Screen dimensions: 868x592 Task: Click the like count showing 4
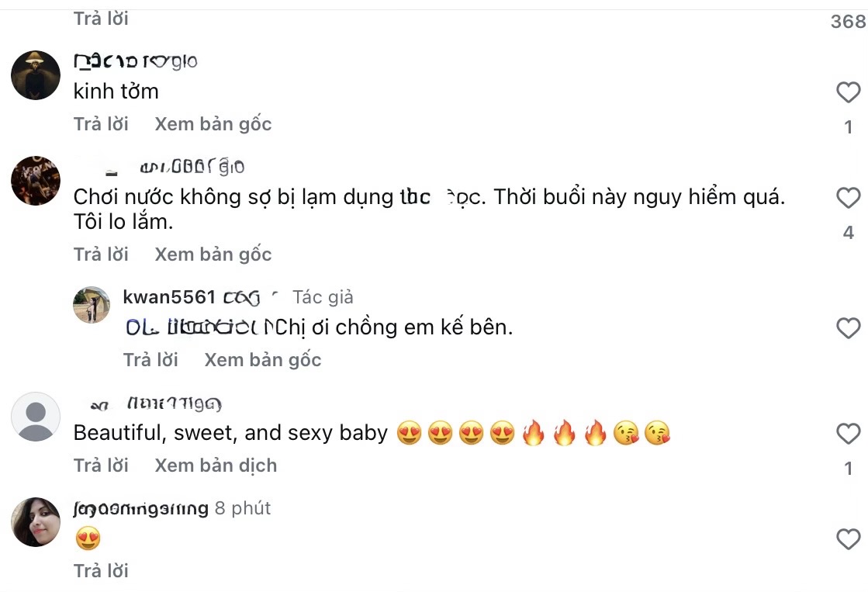pos(848,231)
